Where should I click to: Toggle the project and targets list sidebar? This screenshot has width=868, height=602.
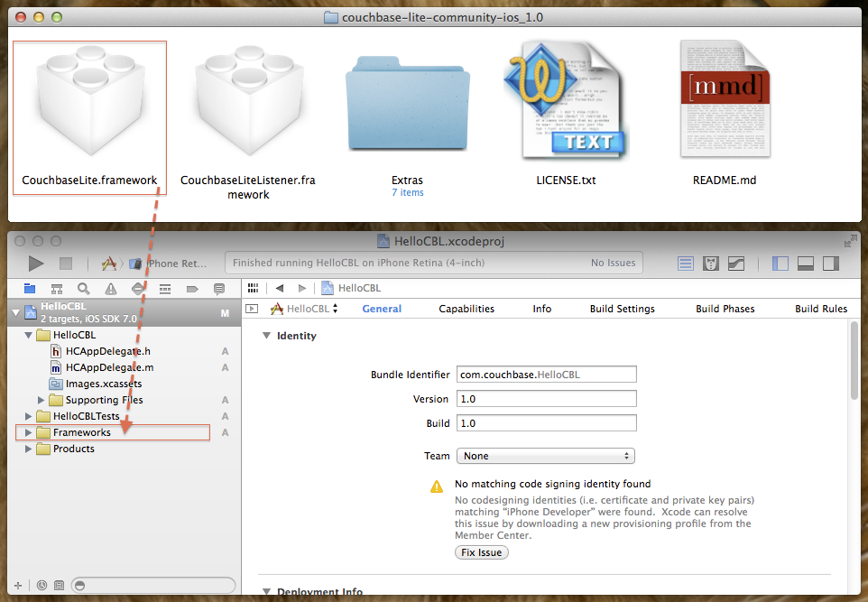click(x=252, y=309)
